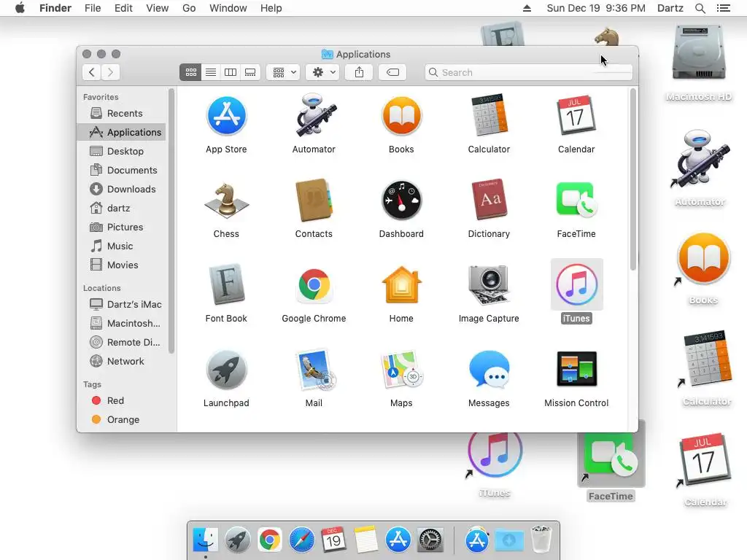Open System Preferences from the Dock

[x=430, y=540]
